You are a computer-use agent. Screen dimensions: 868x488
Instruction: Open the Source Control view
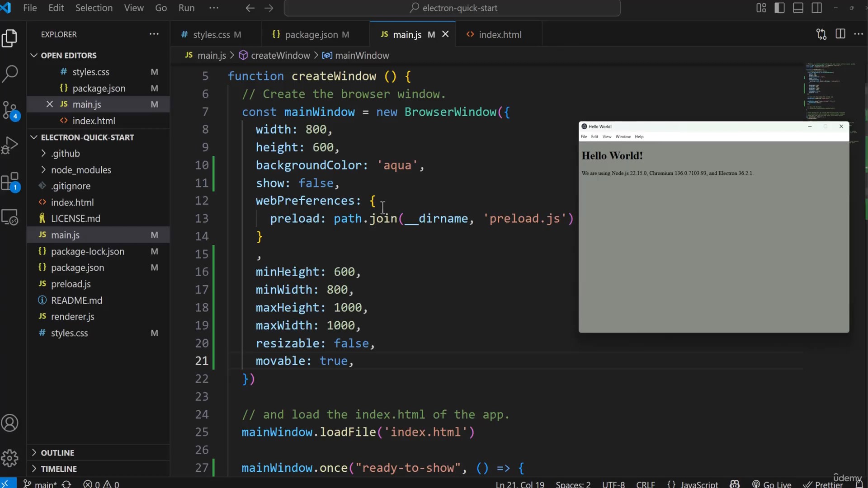(10, 110)
